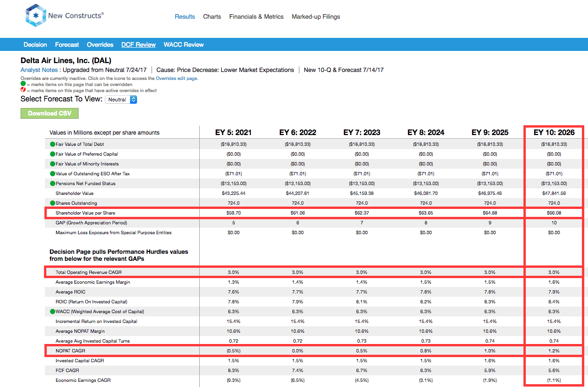Click the ROIC (Return On Invested Capital) row label
The width and height of the screenshot is (588, 387).
tap(91, 301)
